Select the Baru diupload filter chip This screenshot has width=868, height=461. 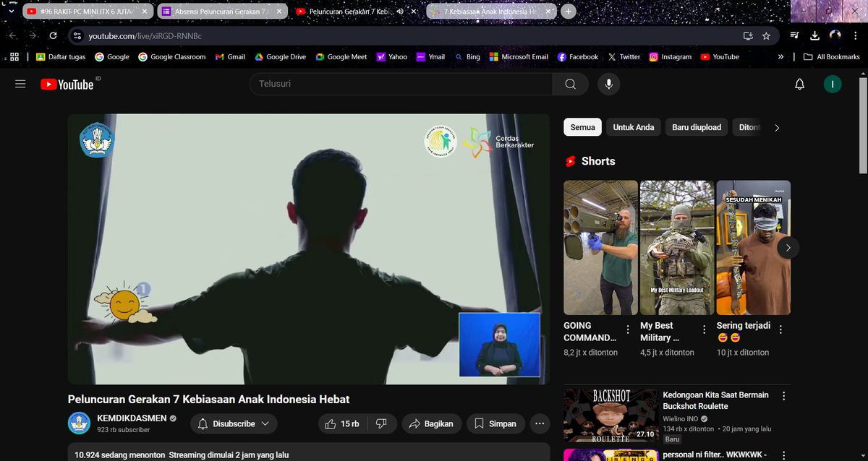(x=697, y=127)
